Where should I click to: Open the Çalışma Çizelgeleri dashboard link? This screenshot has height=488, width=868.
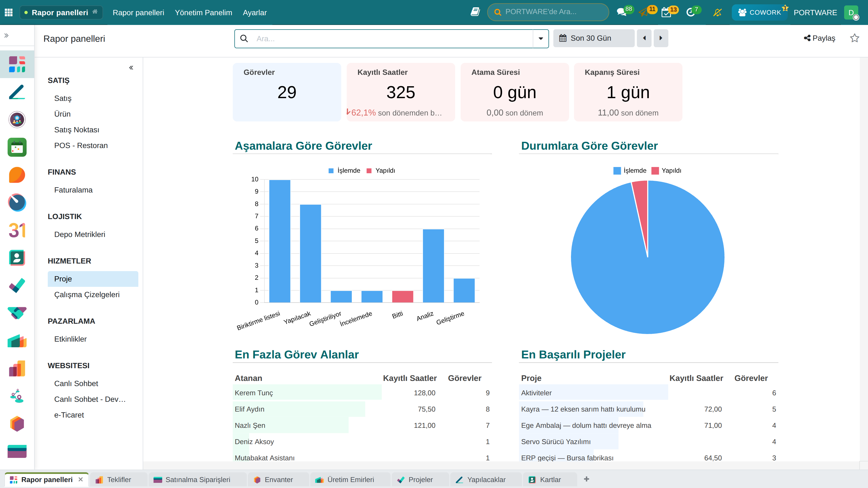87,295
